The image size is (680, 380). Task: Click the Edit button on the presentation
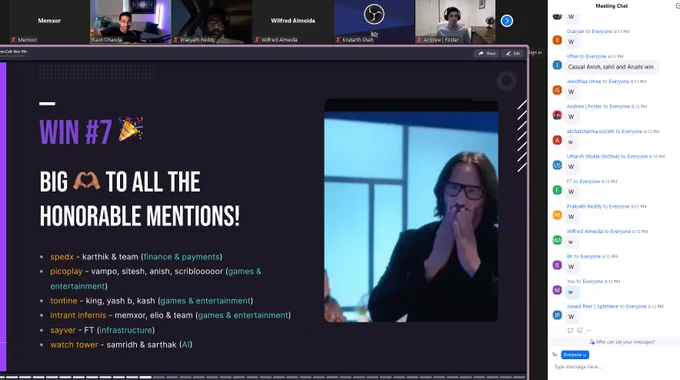click(x=513, y=53)
